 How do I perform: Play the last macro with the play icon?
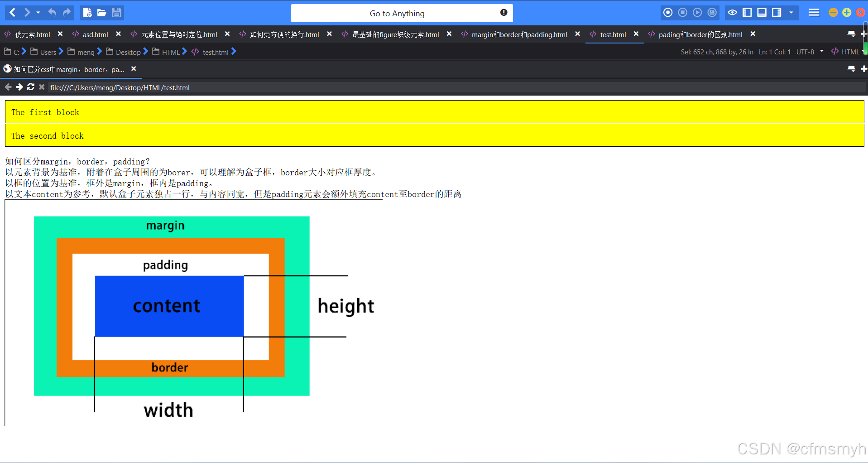pyautogui.click(x=698, y=13)
